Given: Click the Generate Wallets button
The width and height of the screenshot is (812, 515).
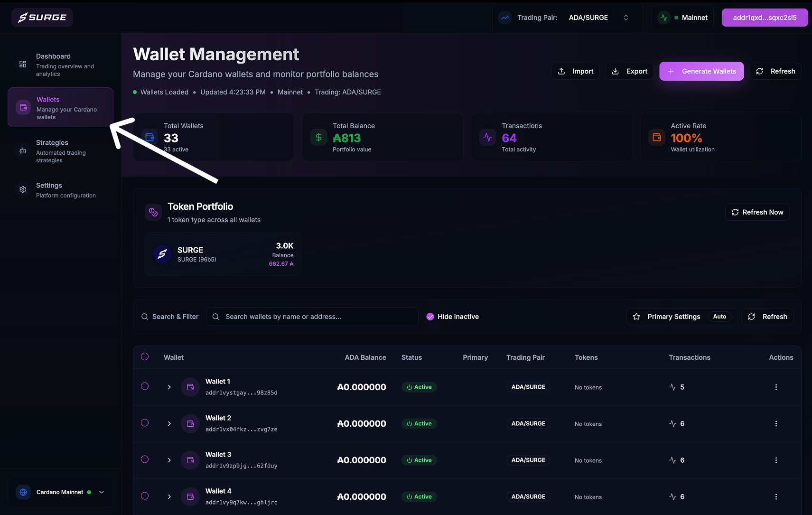Looking at the screenshot, I should pyautogui.click(x=701, y=71).
